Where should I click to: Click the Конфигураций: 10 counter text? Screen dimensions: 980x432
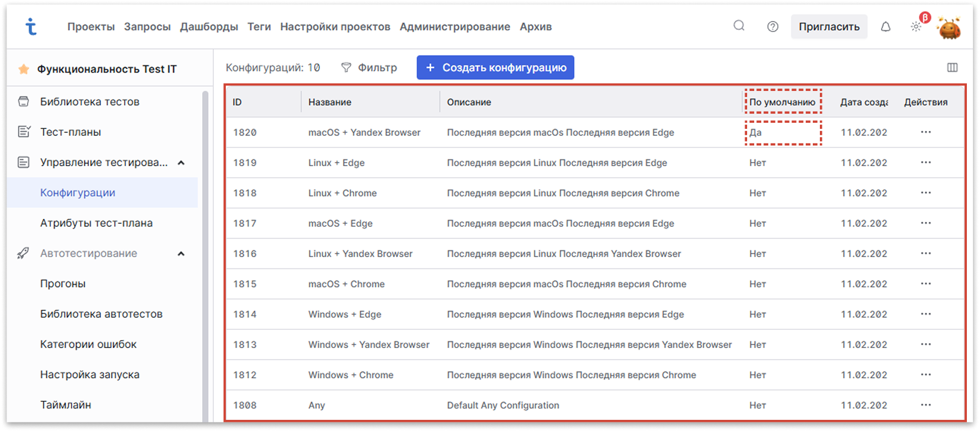click(x=273, y=68)
